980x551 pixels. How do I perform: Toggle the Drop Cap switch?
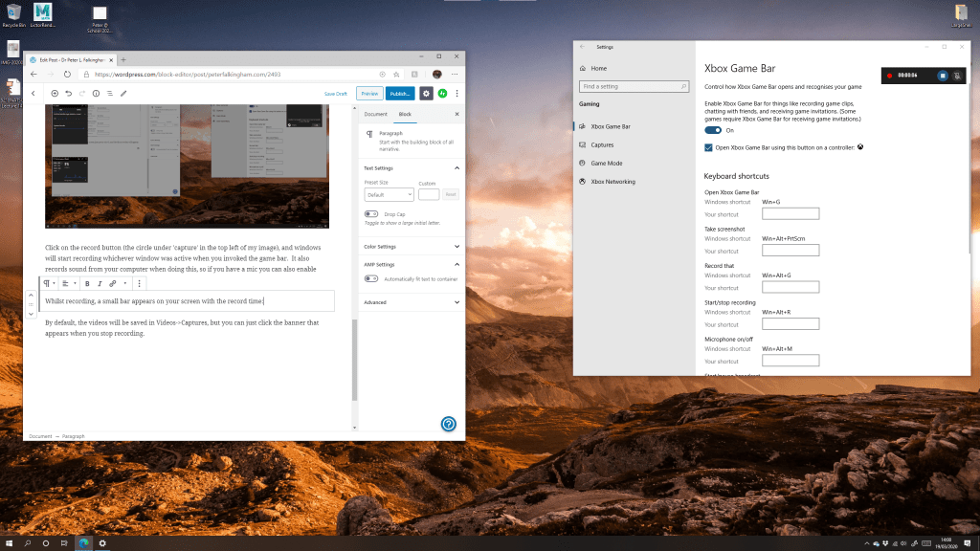[x=371, y=214]
